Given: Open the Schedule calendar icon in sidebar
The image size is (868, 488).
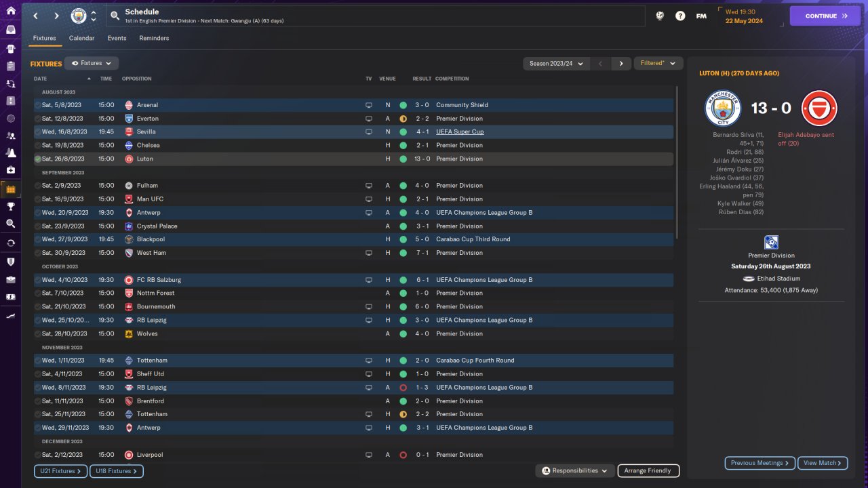Looking at the screenshot, I should point(10,189).
